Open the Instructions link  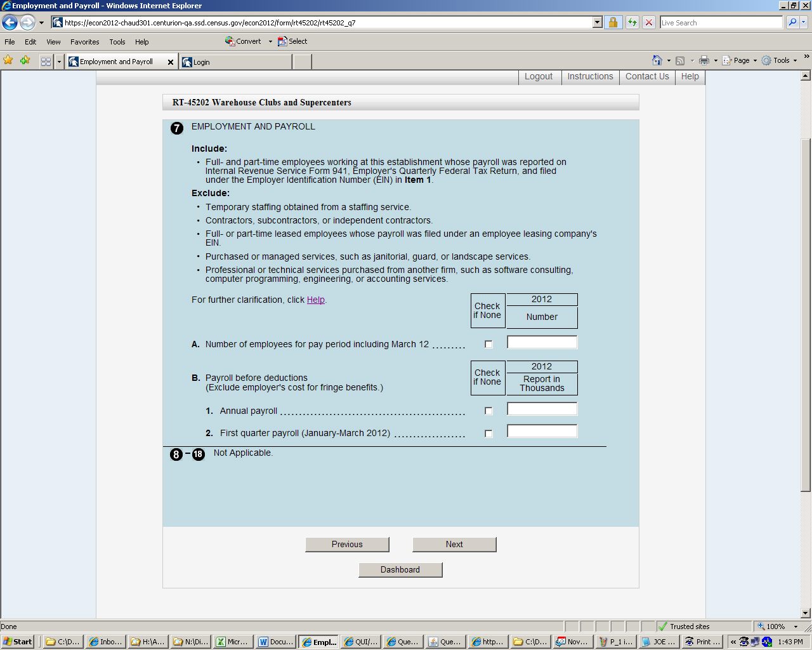pyautogui.click(x=590, y=76)
